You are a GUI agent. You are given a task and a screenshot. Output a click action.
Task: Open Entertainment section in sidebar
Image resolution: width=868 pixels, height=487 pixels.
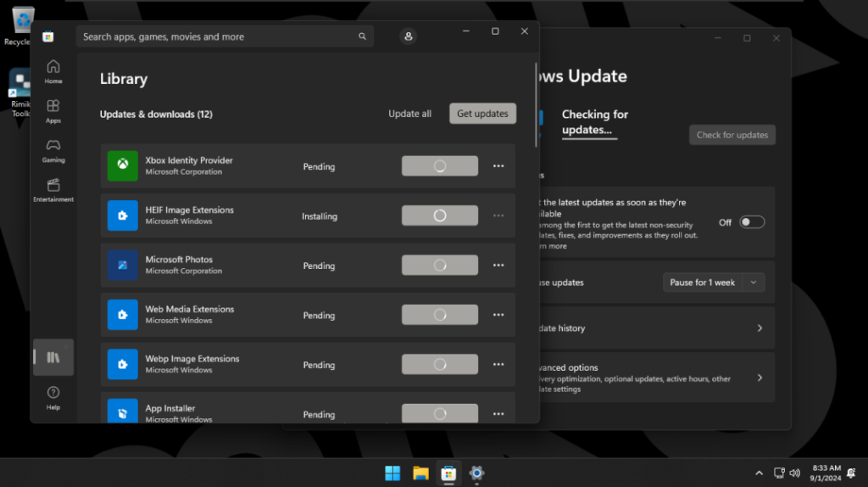tap(53, 189)
